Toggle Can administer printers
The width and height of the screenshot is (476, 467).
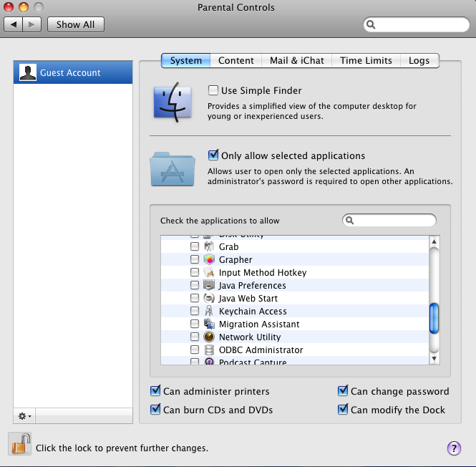[x=155, y=391]
